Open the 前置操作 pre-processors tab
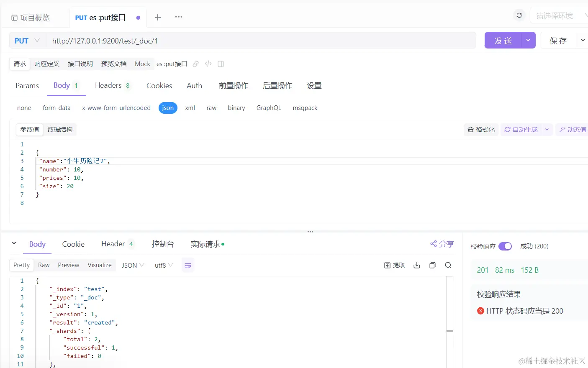 pyautogui.click(x=234, y=86)
